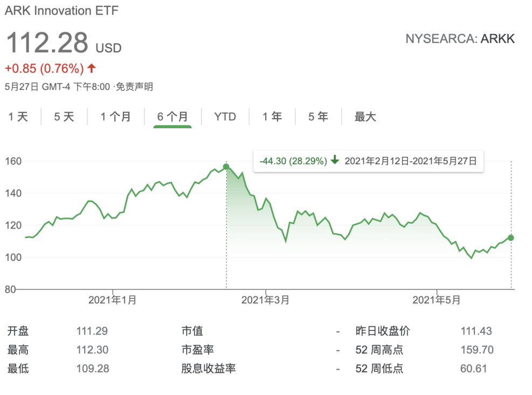532x395 pixels.
Task: Show the 1 年 price chart
Action: tap(272, 116)
